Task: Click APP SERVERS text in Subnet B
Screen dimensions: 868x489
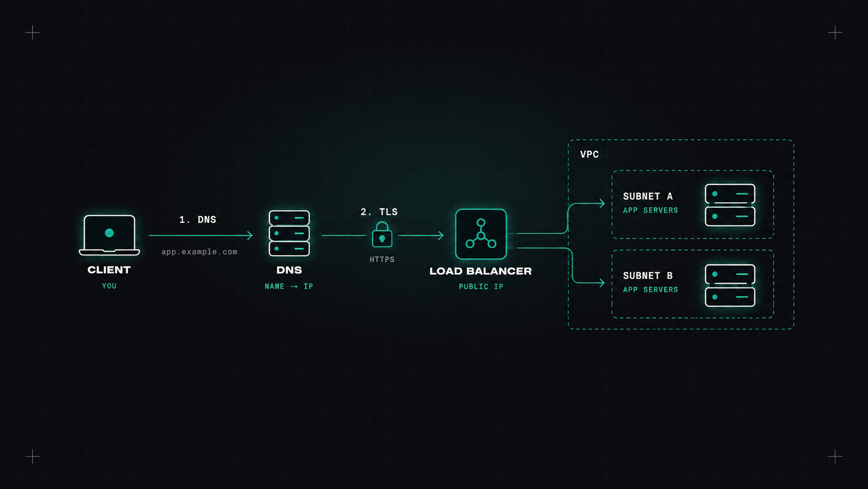Action: click(x=650, y=290)
